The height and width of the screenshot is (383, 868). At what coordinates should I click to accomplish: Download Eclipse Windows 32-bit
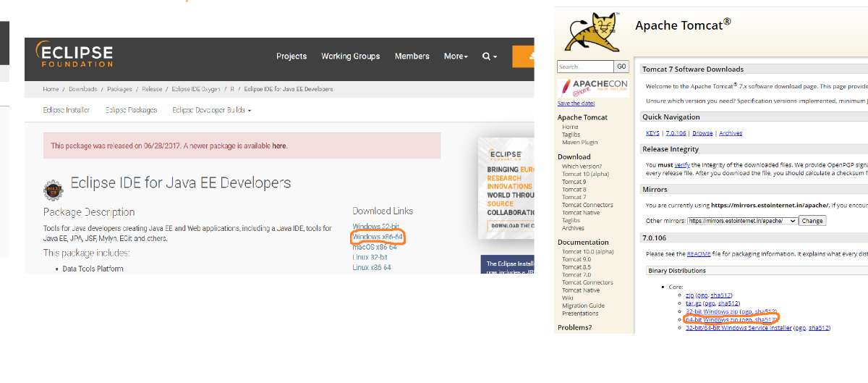[x=375, y=227]
